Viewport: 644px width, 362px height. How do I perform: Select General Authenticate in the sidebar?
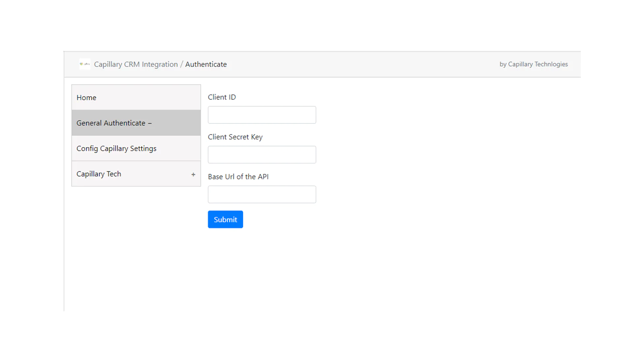click(136, 123)
